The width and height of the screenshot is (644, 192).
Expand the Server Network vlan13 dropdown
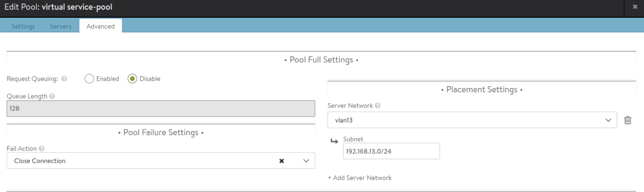click(x=471, y=120)
